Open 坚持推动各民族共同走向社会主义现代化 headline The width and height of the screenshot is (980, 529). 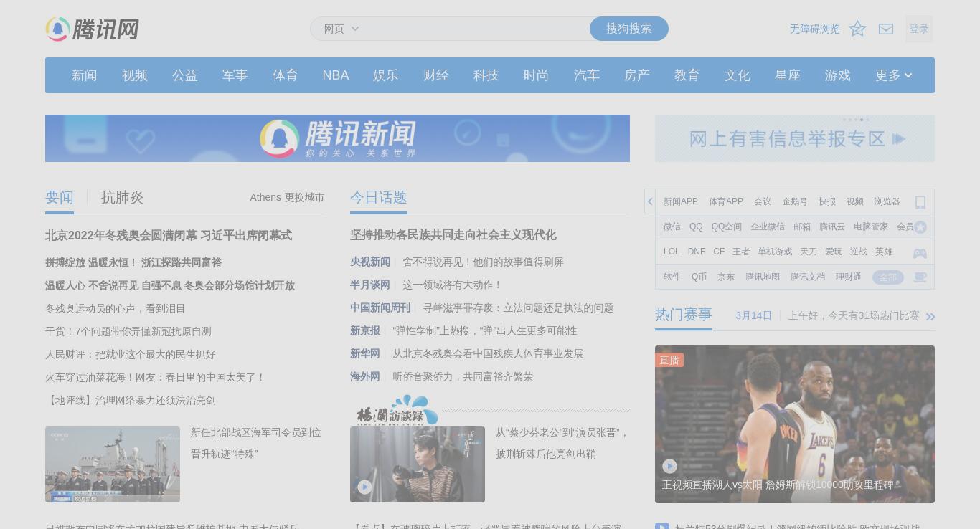point(453,235)
